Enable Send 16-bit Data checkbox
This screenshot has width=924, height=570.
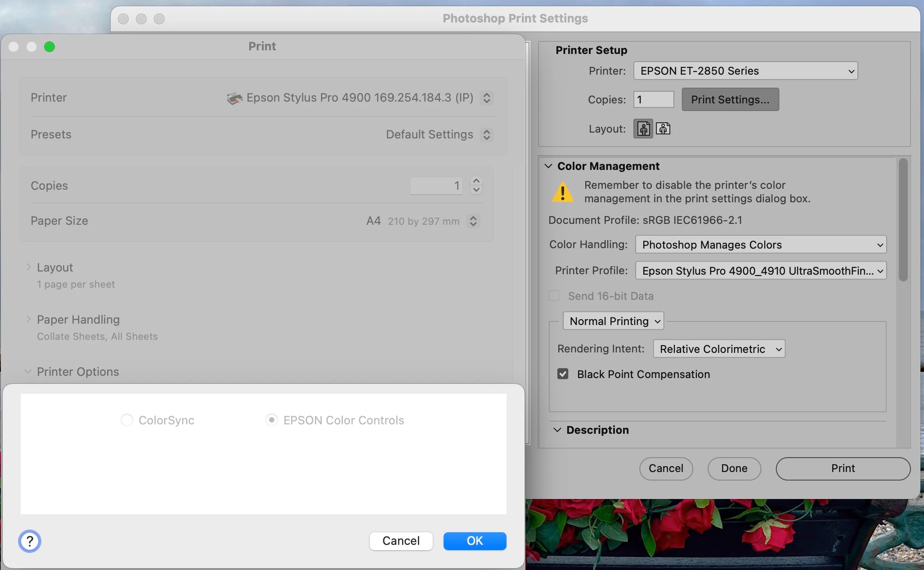pos(554,296)
